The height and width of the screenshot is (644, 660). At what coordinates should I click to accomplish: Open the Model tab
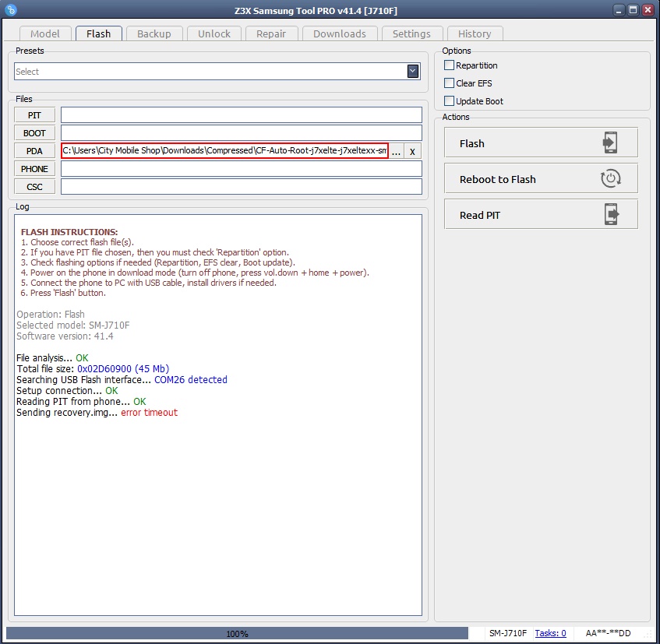click(x=45, y=33)
